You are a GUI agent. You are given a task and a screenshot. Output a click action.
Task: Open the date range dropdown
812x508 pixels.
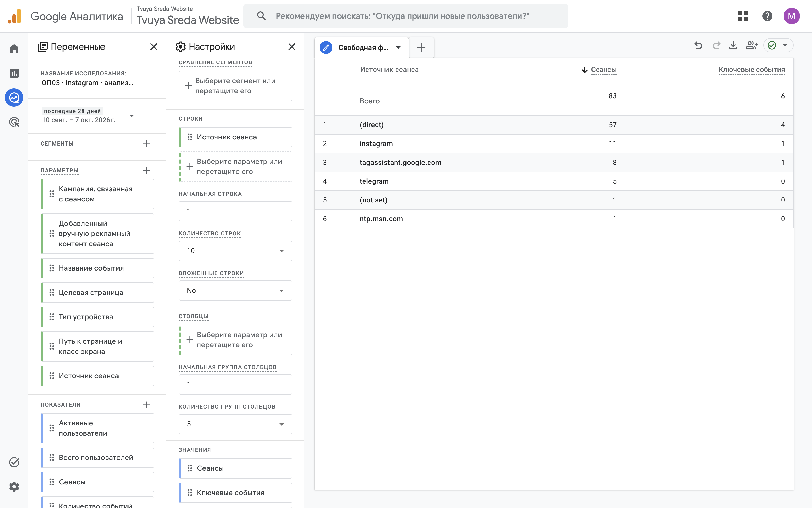[88, 116]
